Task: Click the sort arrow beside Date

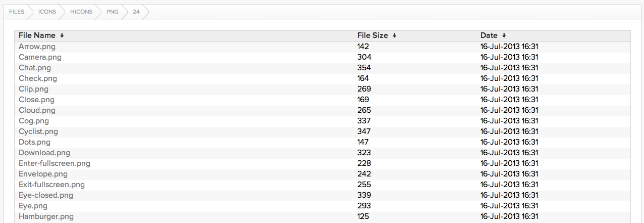Action: pos(504,36)
